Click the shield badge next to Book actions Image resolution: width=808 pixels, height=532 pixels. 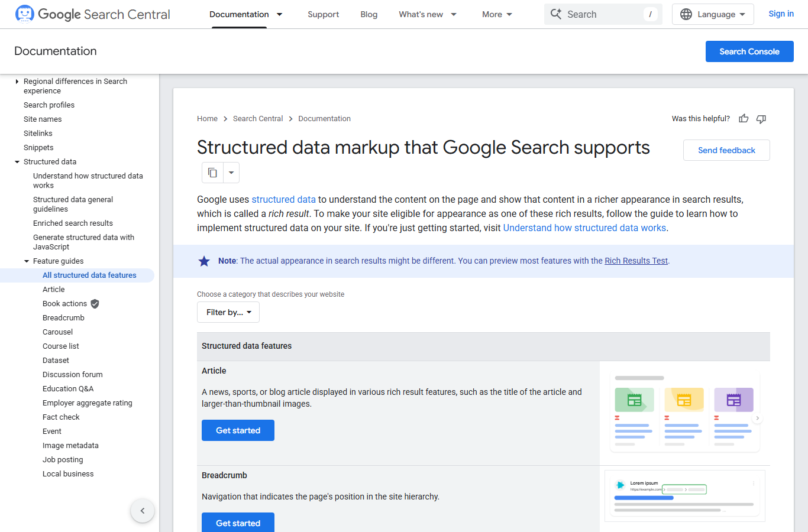tap(95, 304)
